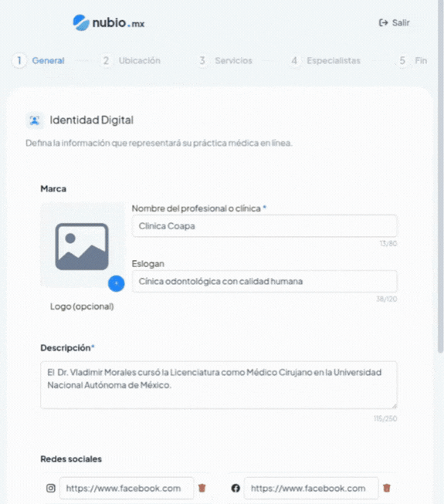Click the Instagram icon
Image resolution: width=444 pixels, height=504 pixels.
point(51,488)
